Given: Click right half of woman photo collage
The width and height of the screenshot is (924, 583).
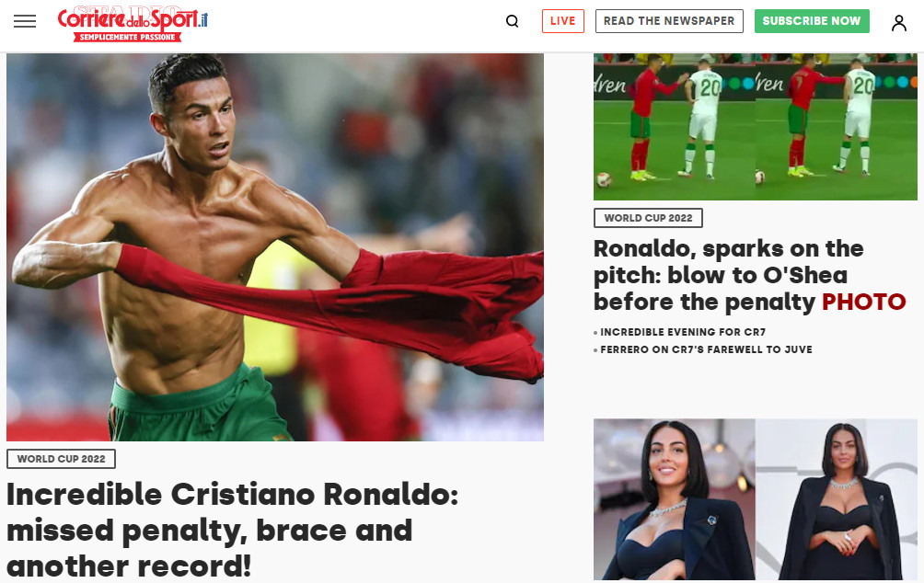Looking at the screenshot, I should 837,499.
